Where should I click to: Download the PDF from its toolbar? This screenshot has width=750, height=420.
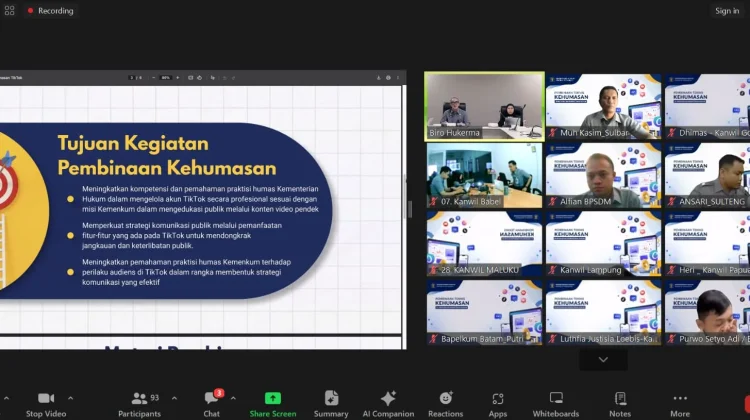[x=378, y=77]
